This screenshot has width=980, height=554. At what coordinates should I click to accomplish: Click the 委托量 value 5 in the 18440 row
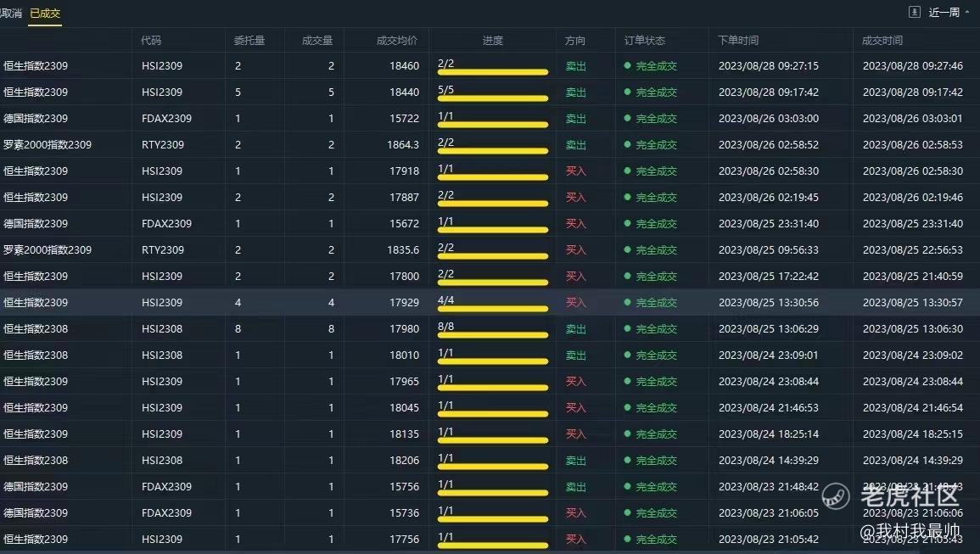[238, 92]
